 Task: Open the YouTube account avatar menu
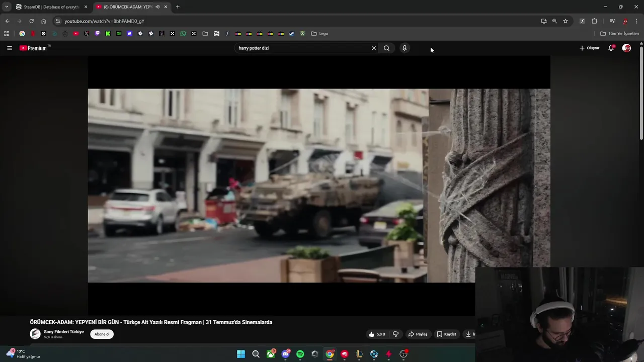626,48
